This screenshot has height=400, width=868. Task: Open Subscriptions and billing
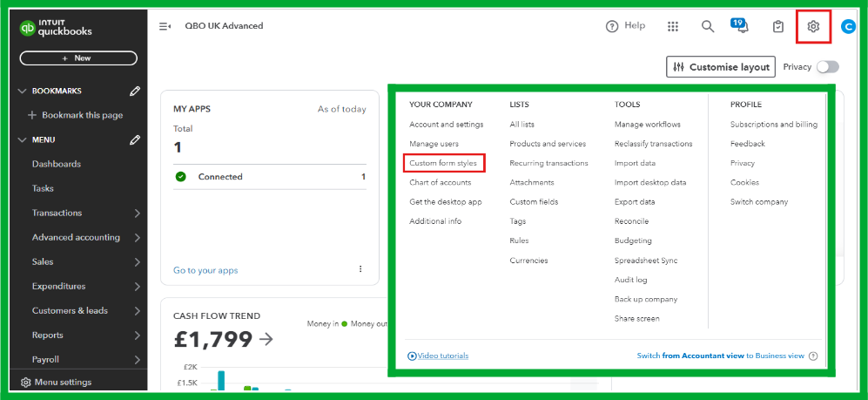(x=773, y=125)
